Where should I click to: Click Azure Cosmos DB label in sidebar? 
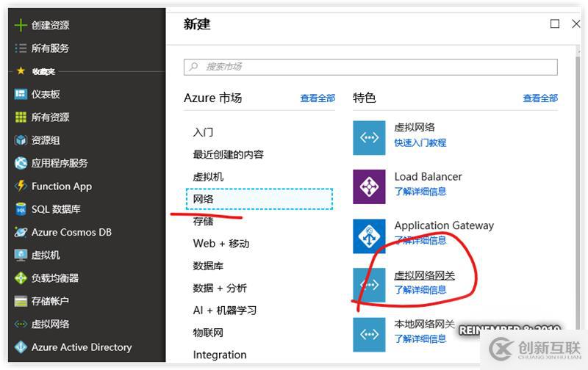tap(71, 232)
